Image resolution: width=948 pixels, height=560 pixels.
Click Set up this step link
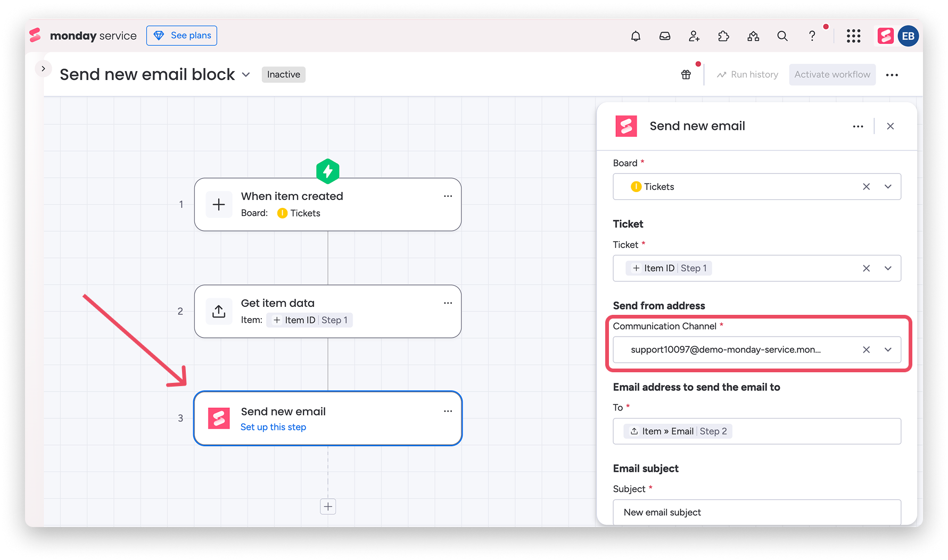tap(273, 427)
